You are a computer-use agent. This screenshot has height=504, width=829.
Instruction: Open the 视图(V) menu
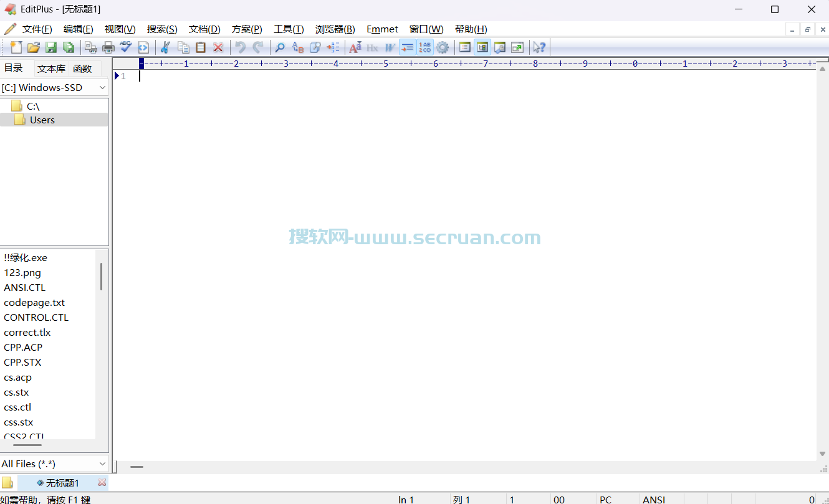point(120,29)
